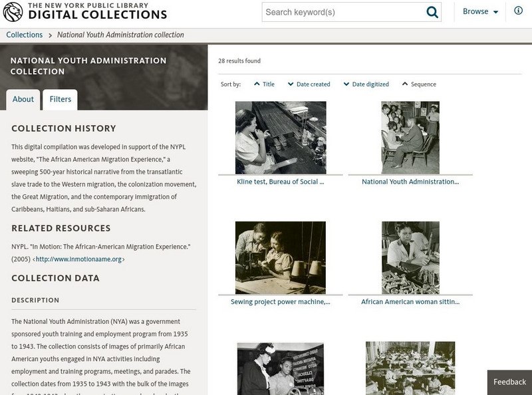Expand the Browse dropdown menu
Viewport: 532px width, 395px height.
(480, 11)
